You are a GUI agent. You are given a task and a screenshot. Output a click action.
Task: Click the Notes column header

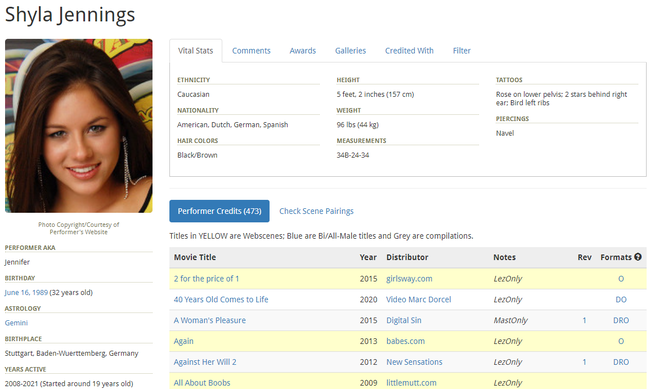pyautogui.click(x=504, y=257)
